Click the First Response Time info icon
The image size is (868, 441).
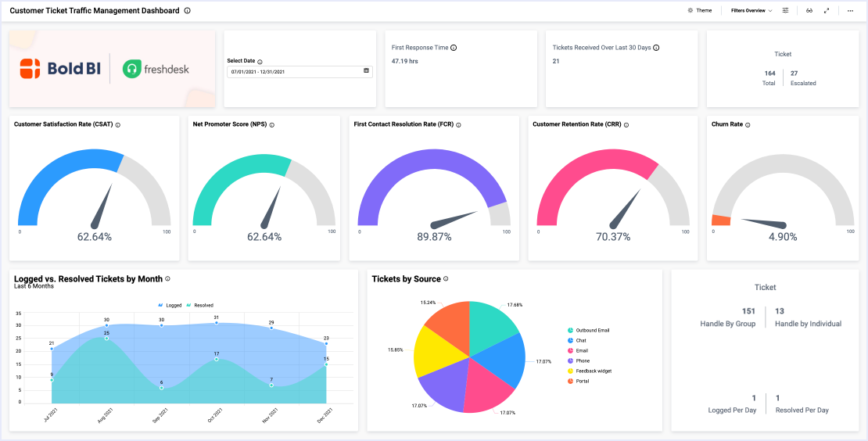[x=454, y=48]
